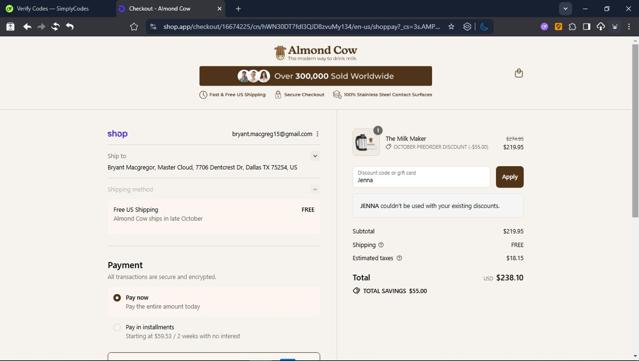Go forward to the next page
Screen dimensions: 639x361
click(x=41, y=26)
